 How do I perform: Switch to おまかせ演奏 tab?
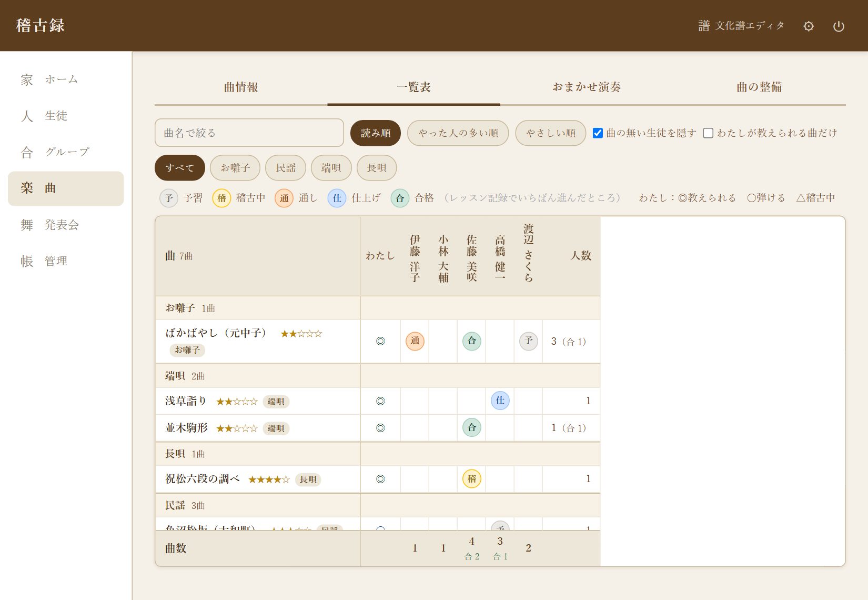coord(587,87)
